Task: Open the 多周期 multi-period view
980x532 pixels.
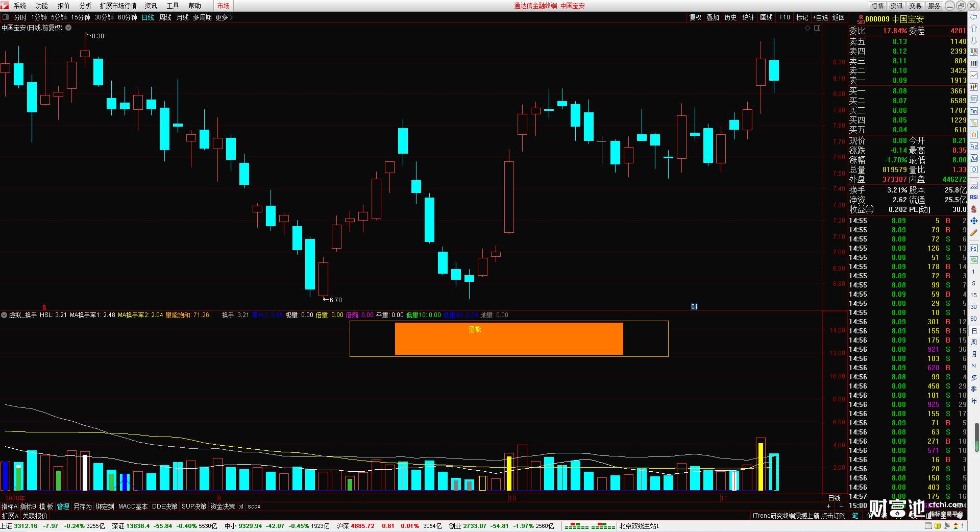Action: (202, 17)
